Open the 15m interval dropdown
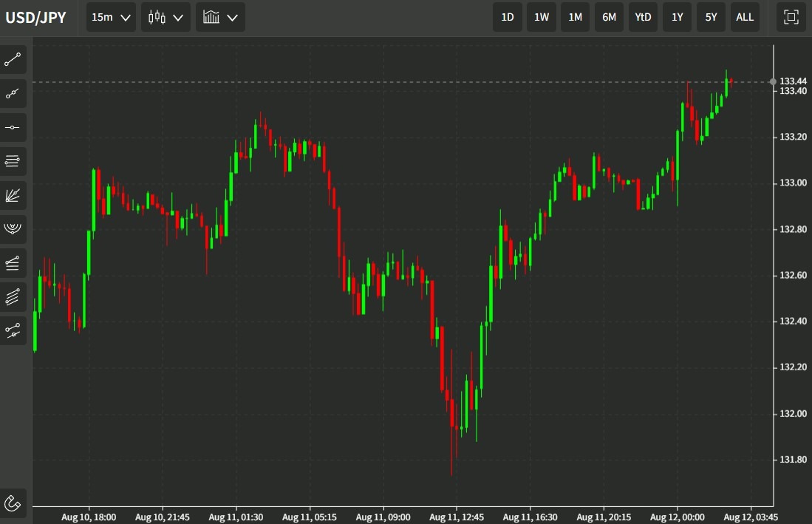The image size is (812, 524). click(111, 17)
